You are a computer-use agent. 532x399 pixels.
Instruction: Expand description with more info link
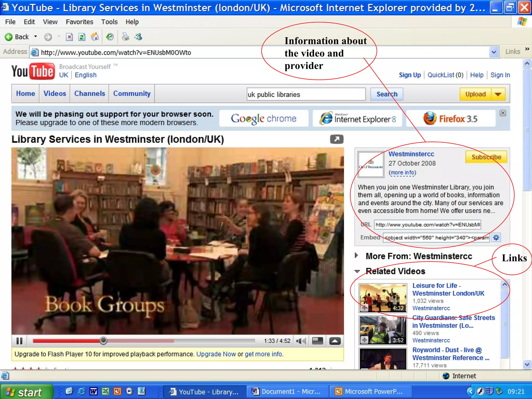coord(402,173)
